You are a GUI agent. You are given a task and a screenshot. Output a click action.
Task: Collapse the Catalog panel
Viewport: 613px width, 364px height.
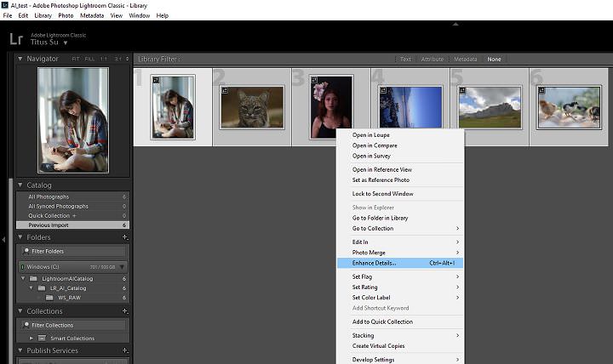(21, 185)
